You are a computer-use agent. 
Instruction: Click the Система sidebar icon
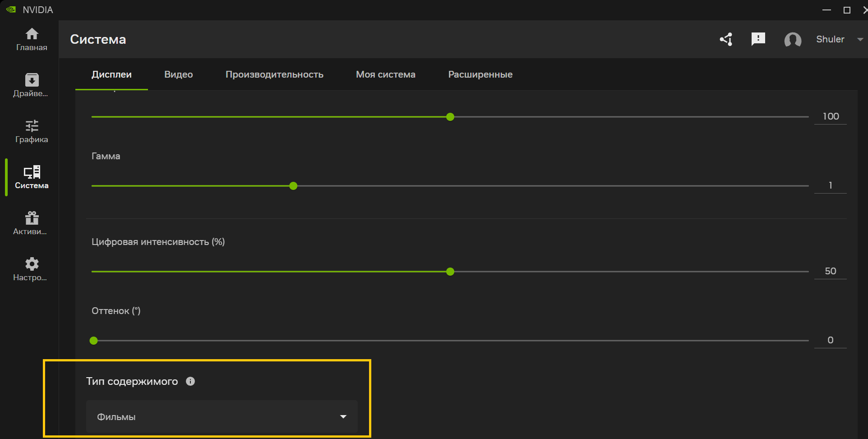pos(32,177)
